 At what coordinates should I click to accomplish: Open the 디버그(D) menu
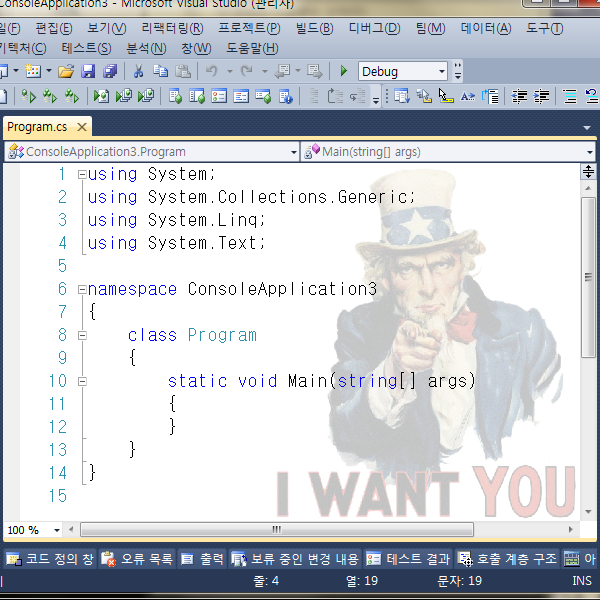(x=374, y=28)
